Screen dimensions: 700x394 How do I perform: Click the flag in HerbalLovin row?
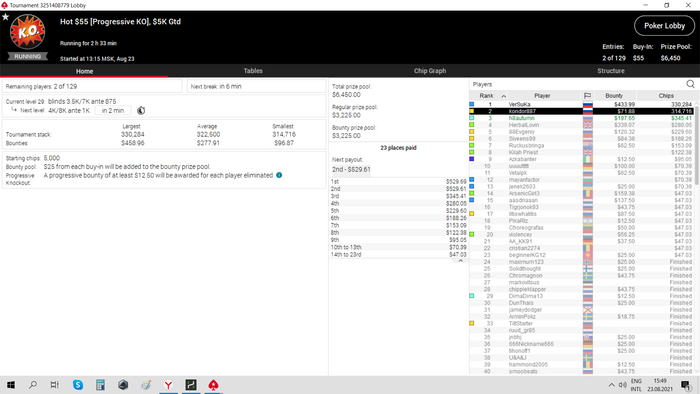(x=588, y=125)
